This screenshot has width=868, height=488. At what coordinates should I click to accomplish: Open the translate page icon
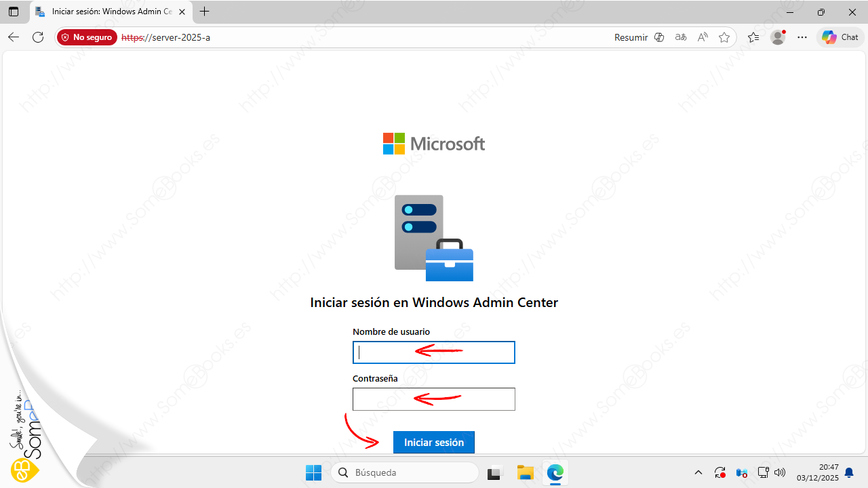pyautogui.click(x=681, y=37)
